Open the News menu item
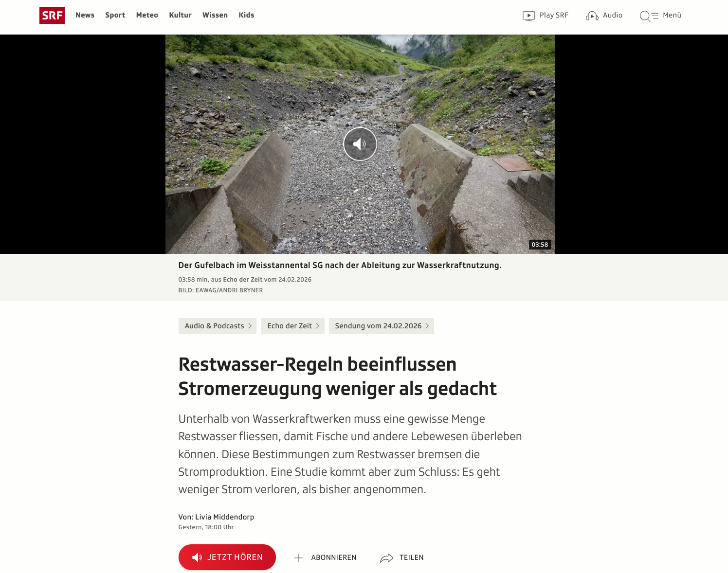The image size is (728, 573). 85,15
